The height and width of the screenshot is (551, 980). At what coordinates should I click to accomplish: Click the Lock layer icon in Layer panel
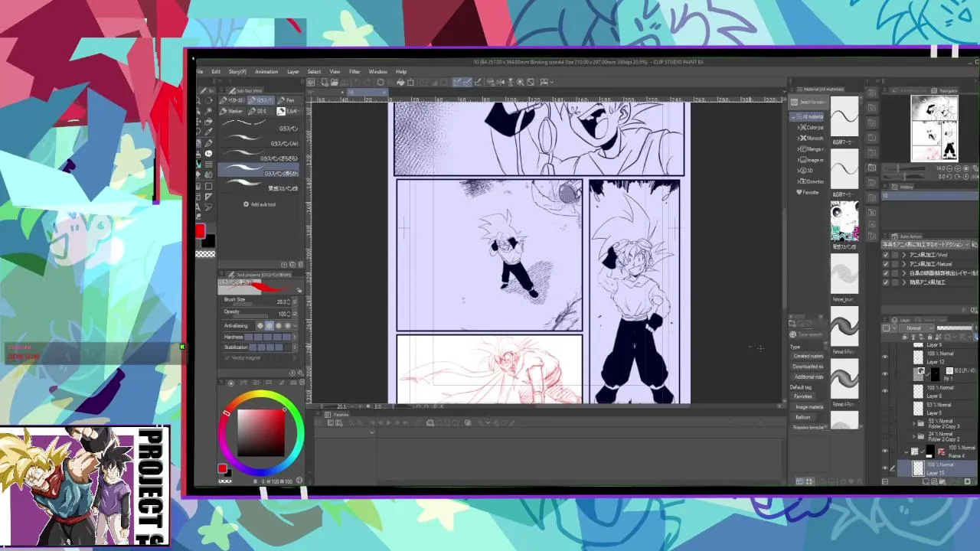(929, 336)
